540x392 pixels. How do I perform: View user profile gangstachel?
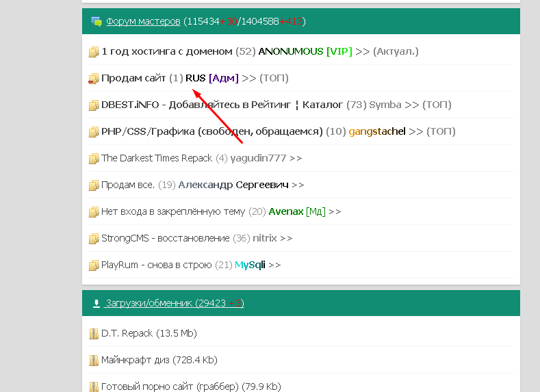377,131
